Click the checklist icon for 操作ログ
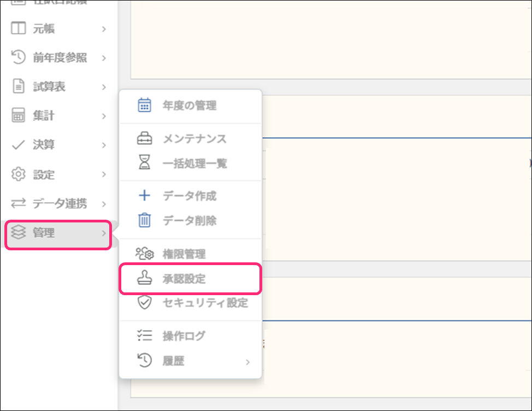This screenshot has height=411, width=532. point(144,336)
